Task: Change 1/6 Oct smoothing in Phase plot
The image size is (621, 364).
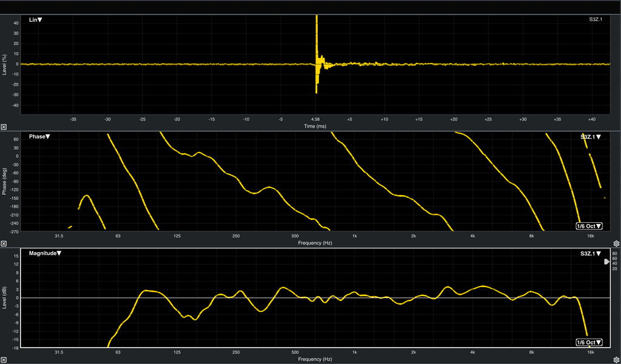Action: pyautogui.click(x=589, y=226)
